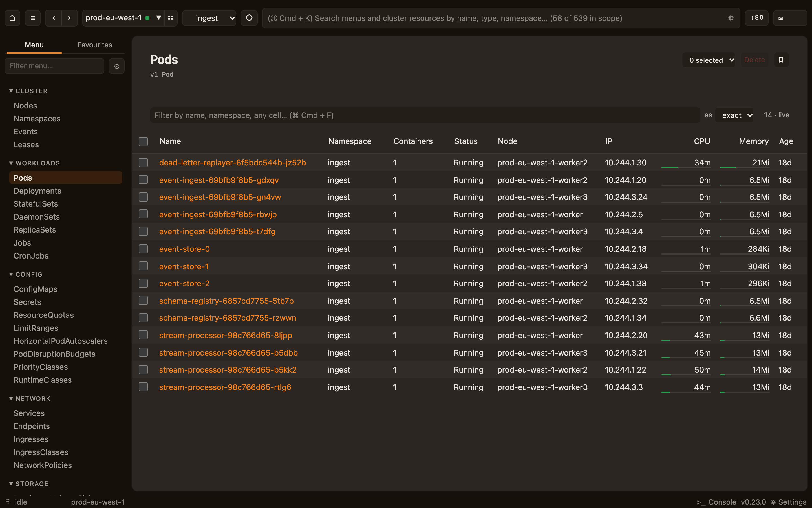This screenshot has width=812, height=508.
Task: Bookmark the Pods view
Action: coord(781,60)
